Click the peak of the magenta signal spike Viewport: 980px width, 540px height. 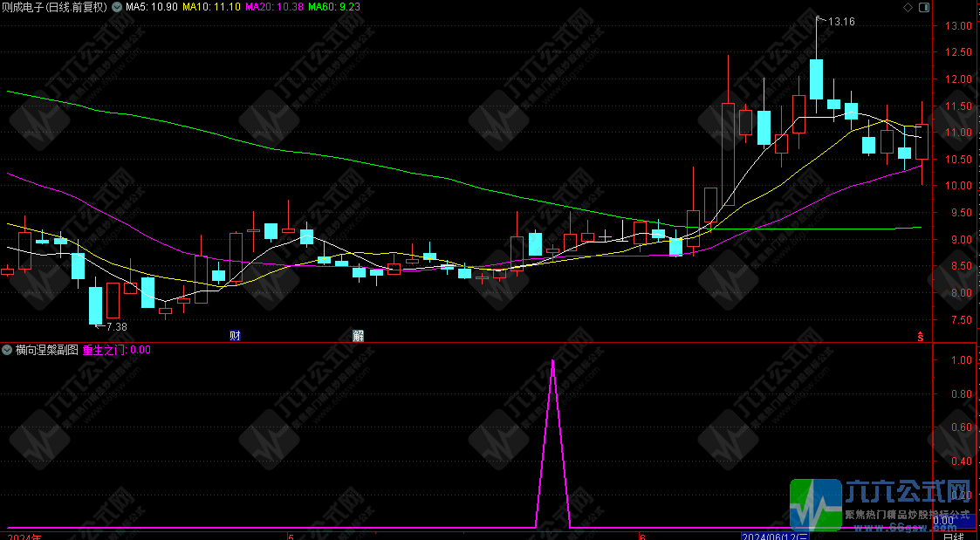[x=552, y=360]
